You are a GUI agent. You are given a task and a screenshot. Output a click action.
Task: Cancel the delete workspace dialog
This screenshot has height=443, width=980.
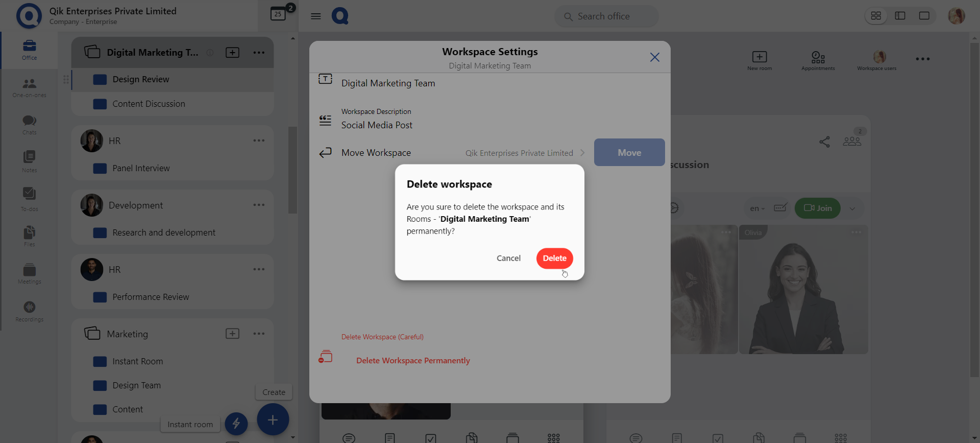point(508,258)
